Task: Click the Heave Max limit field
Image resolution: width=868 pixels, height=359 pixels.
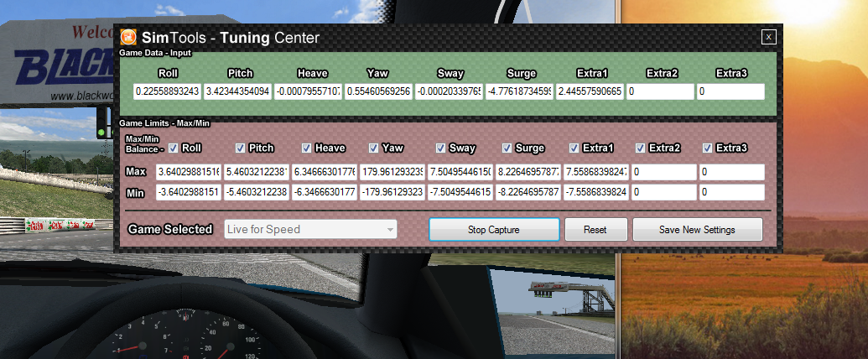Action: tap(325, 172)
